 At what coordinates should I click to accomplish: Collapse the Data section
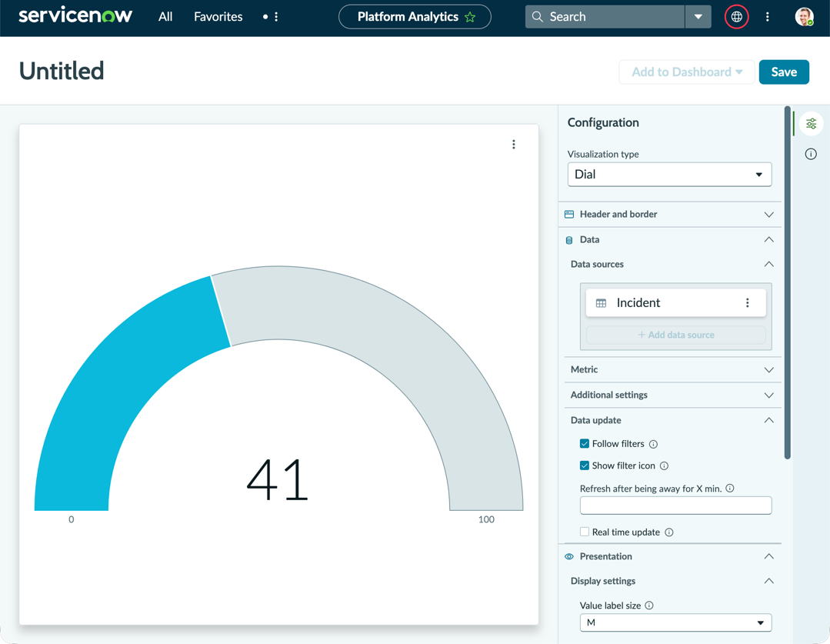669,240
